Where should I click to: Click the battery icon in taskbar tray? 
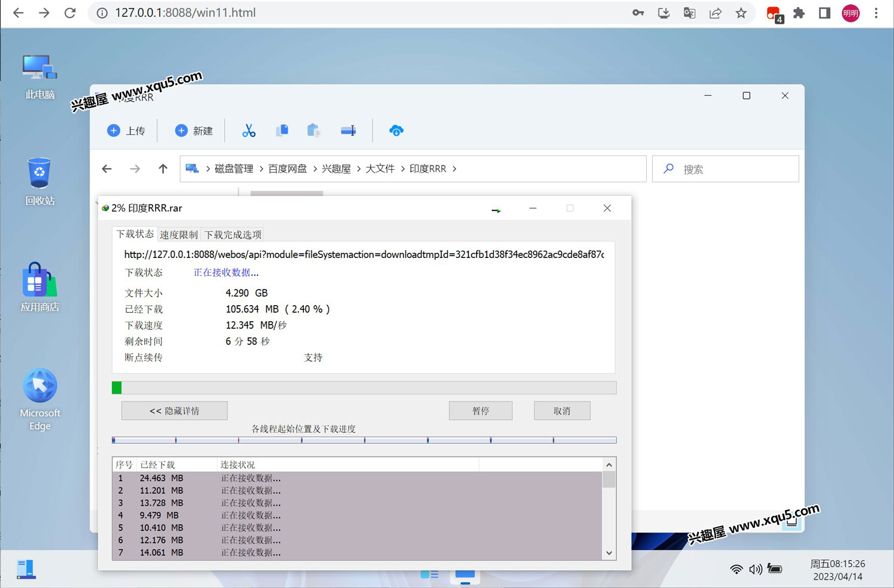pos(775,568)
